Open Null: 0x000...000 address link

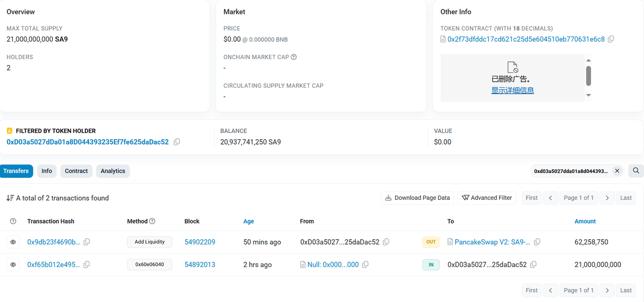tap(333, 264)
